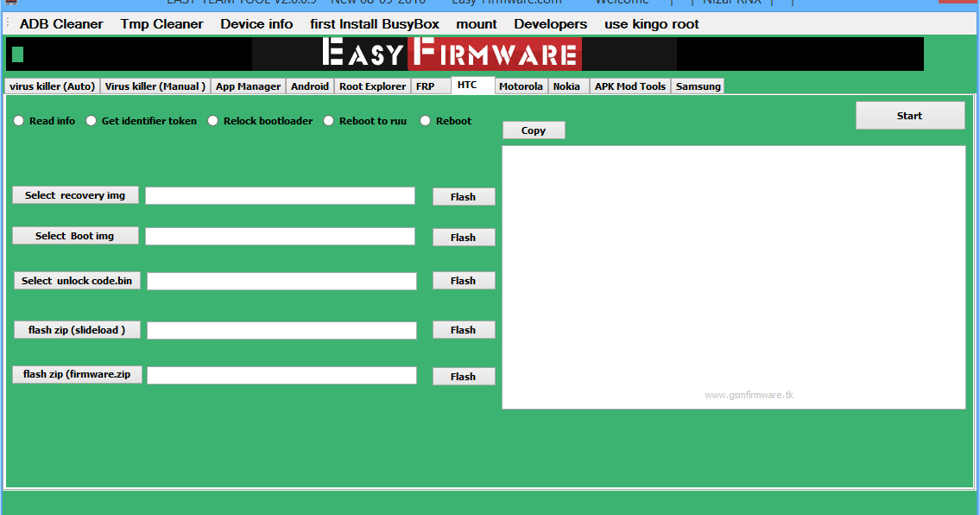The height and width of the screenshot is (515, 980).
Task: Open first Install BusyBox menu
Action: click(375, 24)
